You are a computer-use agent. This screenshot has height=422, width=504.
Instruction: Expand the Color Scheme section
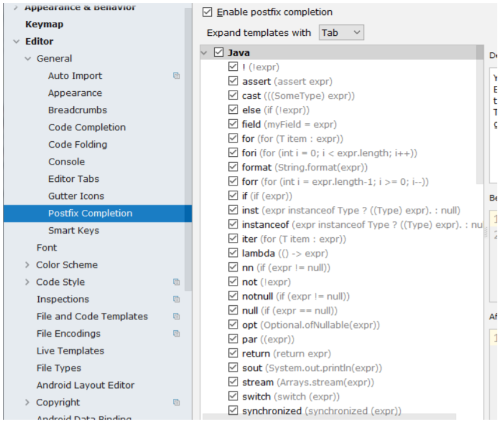27,265
